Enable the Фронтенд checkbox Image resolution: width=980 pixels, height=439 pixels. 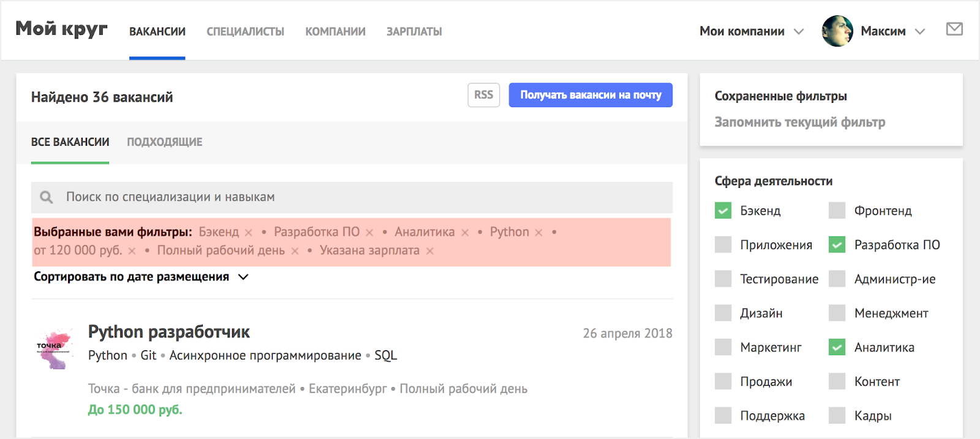coord(837,211)
